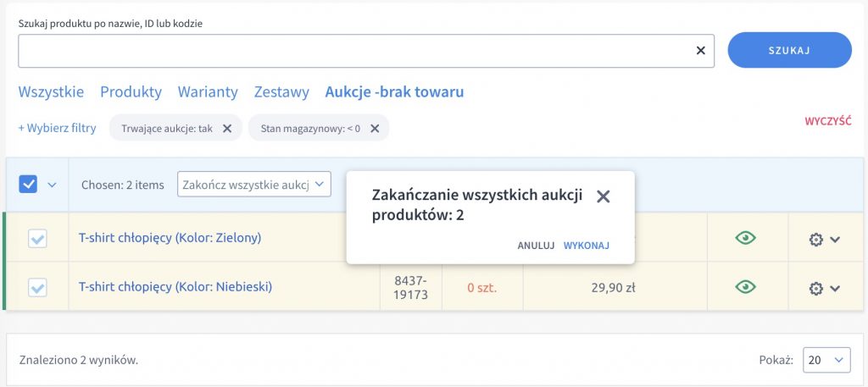Open the 'Pokaż' results-per-page dropdown
The height and width of the screenshot is (387, 868).
(x=826, y=360)
